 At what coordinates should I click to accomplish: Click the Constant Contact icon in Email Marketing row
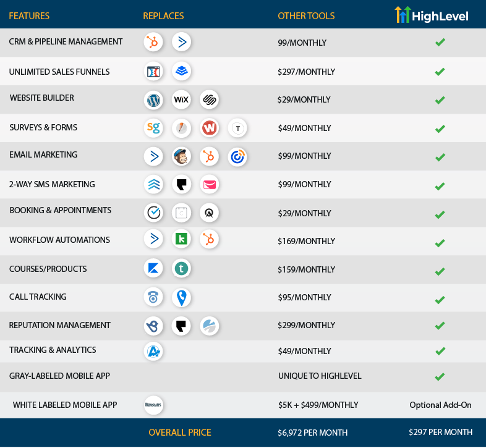237,157
